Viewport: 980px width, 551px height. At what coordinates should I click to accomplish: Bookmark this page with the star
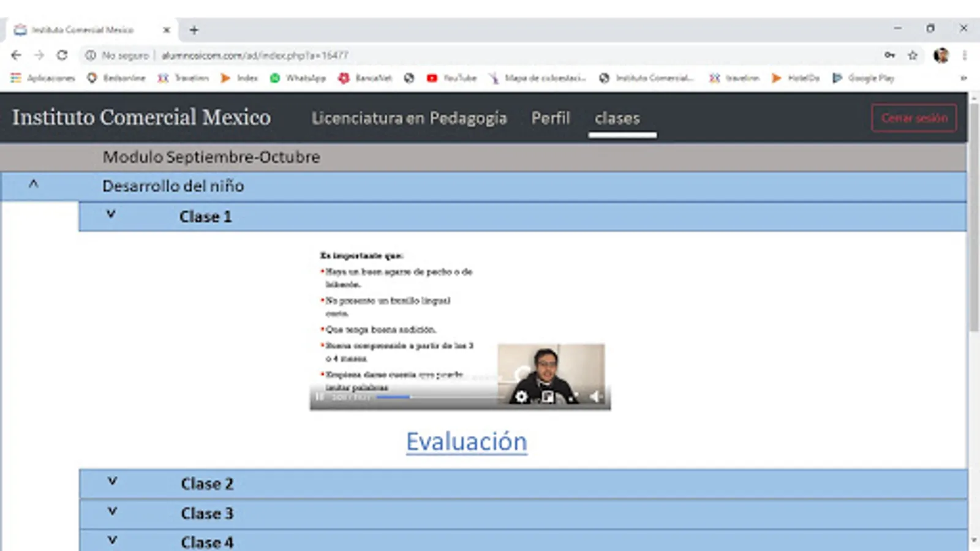[x=913, y=55]
